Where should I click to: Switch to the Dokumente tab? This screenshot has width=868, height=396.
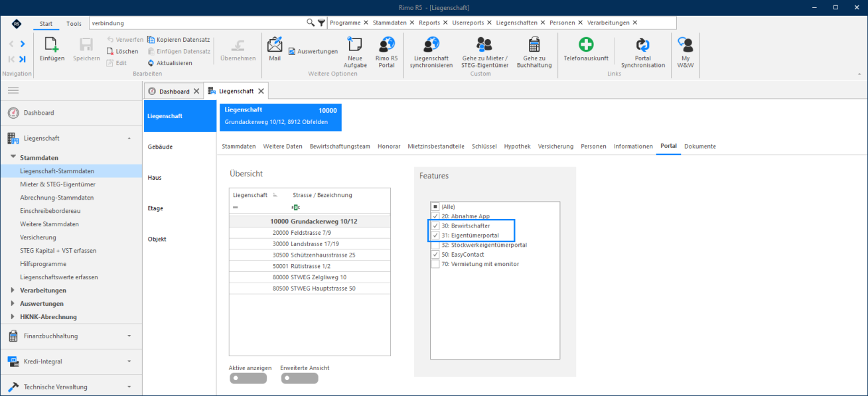(700, 146)
